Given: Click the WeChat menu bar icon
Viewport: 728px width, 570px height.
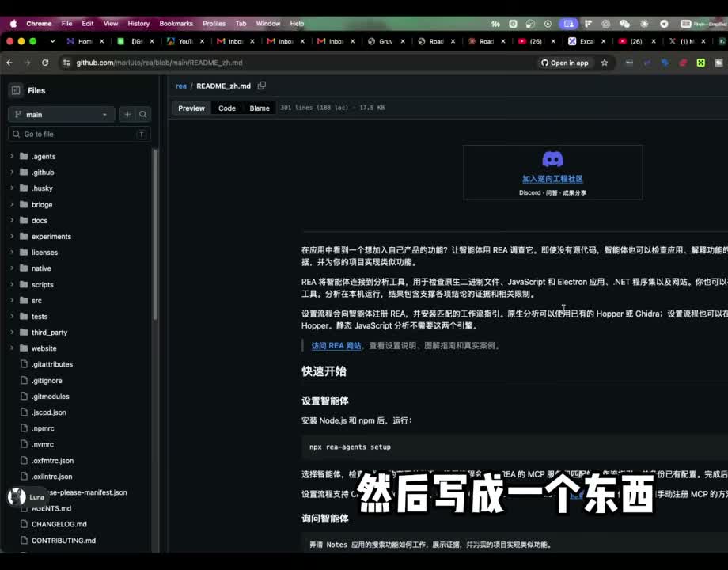Looking at the screenshot, I should (x=624, y=24).
